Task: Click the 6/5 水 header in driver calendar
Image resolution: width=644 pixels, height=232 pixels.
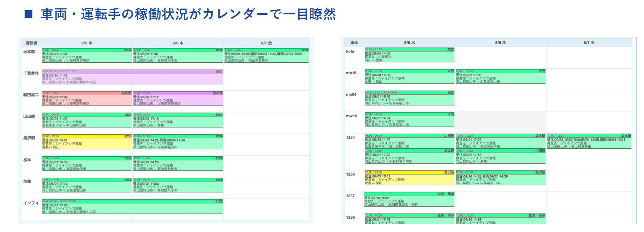Action: 87,43
